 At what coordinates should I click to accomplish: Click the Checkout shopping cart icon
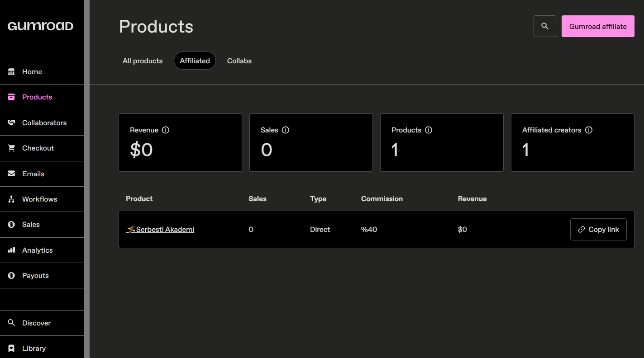pos(11,148)
